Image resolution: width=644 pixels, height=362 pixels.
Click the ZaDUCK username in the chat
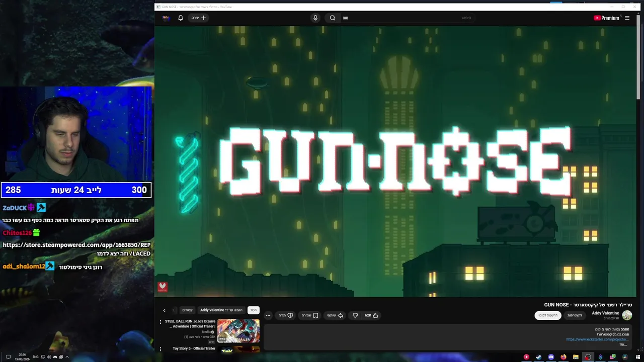[15, 208]
